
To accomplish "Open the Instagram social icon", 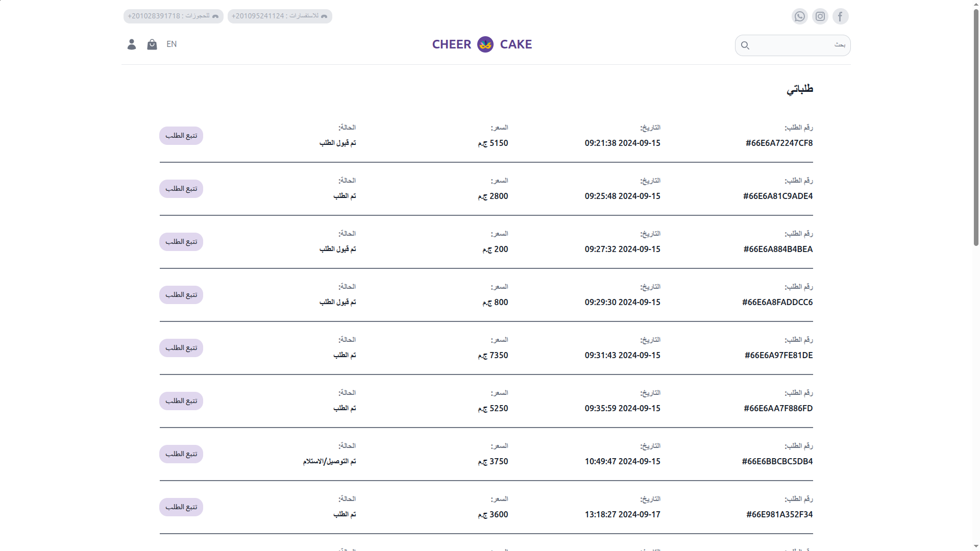I will pos(820,16).
